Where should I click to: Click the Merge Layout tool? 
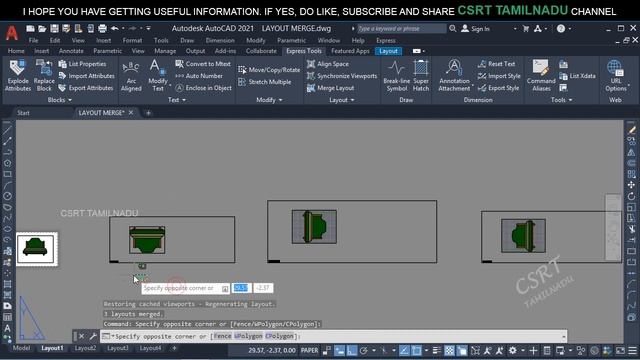[x=331, y=88]
